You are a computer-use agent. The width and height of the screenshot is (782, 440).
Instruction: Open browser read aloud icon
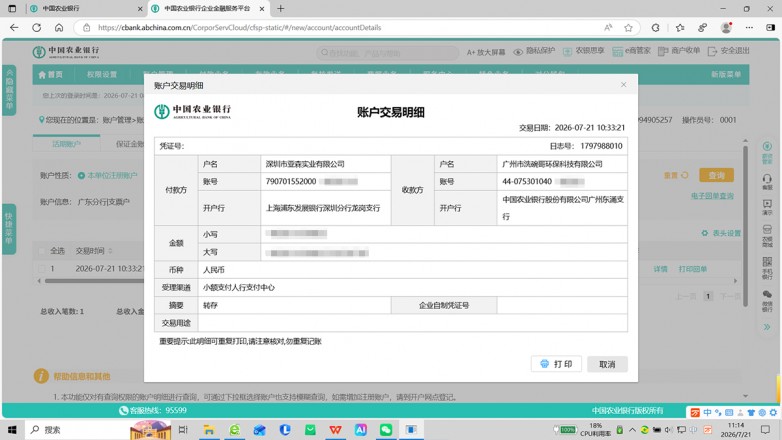(x=608, y=27)
